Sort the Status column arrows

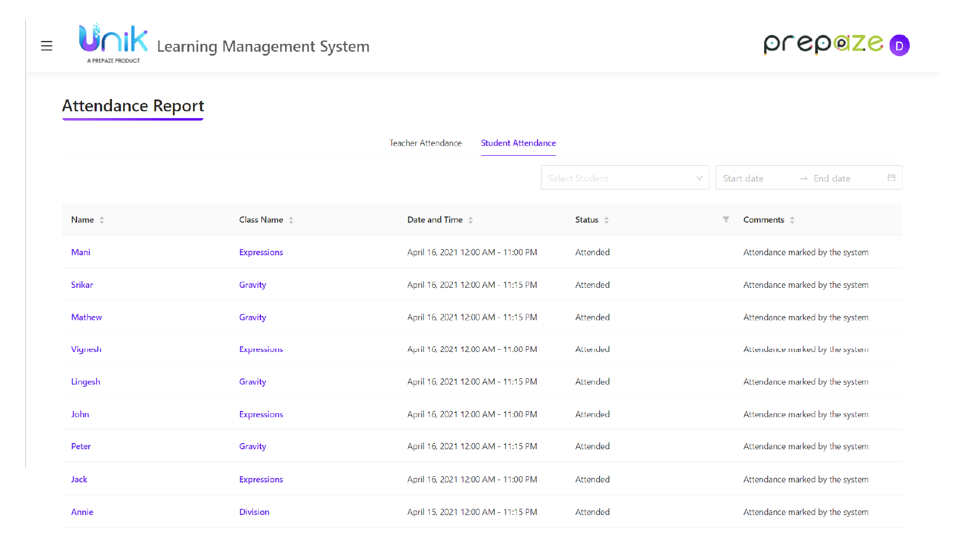coord(607,220)
